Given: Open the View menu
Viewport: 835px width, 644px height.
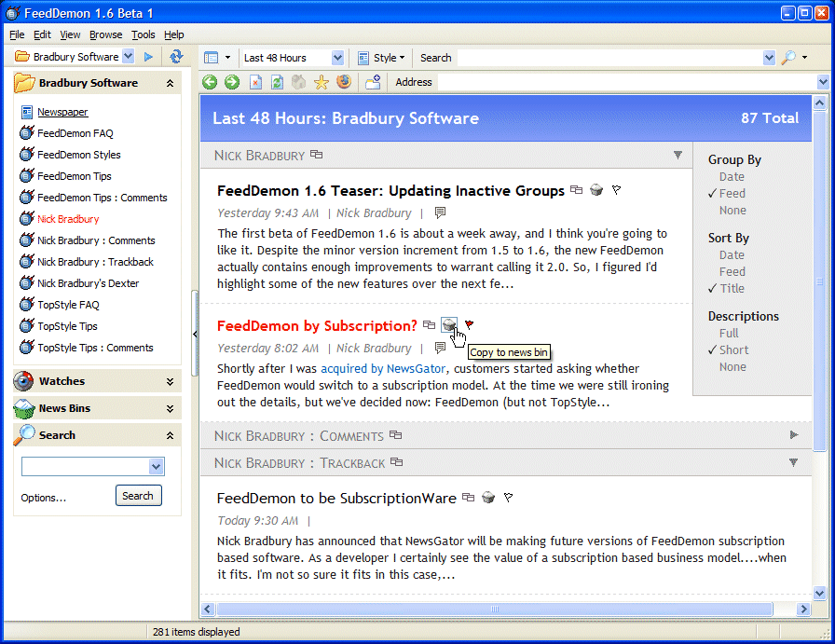Looking at the screenshot, I should click(x=70, y=34).
